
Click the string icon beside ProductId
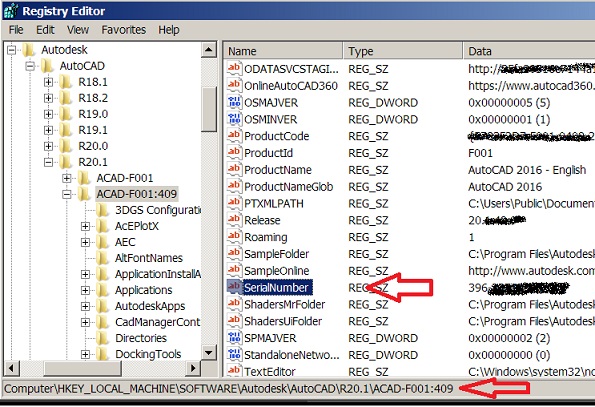234,152
